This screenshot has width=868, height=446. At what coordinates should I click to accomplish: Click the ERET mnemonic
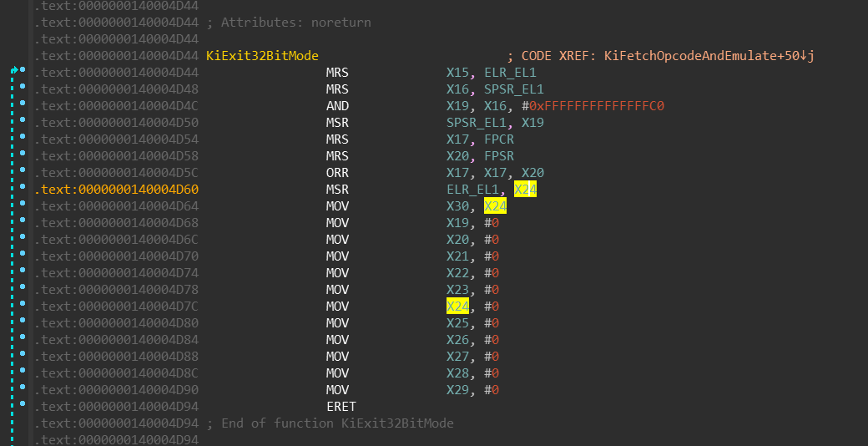click(x=341, y=407)
